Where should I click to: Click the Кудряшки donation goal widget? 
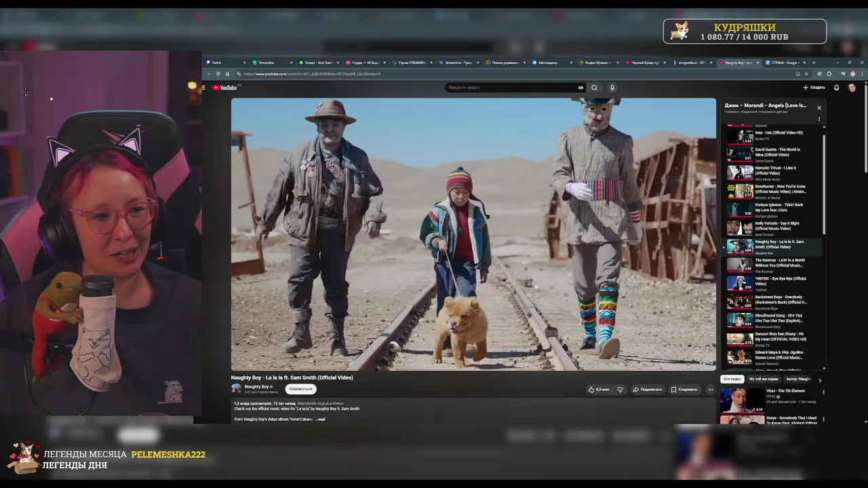pyautogui.click(x=745, y=31)
